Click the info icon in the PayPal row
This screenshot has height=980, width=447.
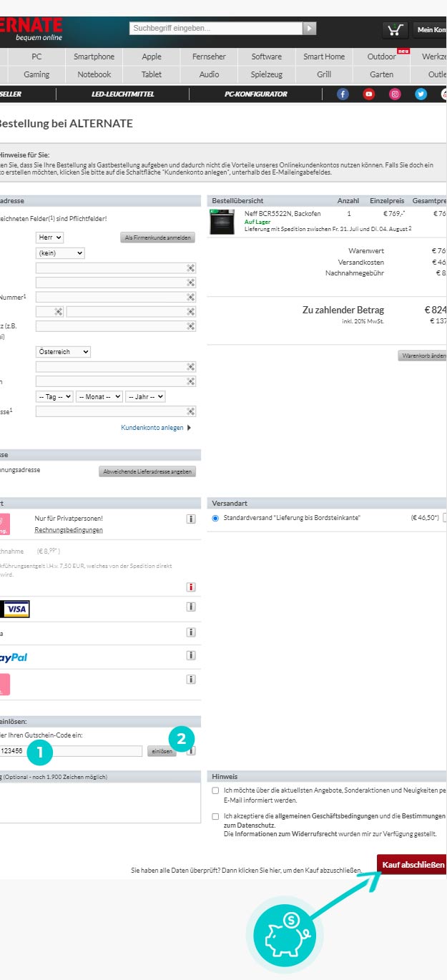[x=191, y=655]
